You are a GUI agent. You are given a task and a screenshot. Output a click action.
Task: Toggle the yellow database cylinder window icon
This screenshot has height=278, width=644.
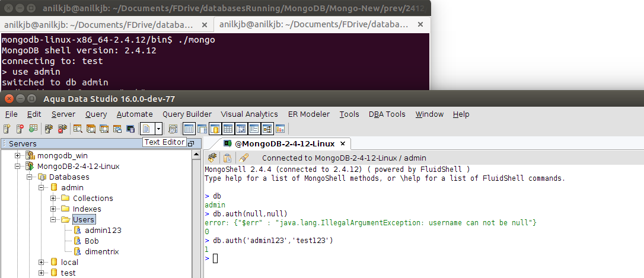[215, 129]
